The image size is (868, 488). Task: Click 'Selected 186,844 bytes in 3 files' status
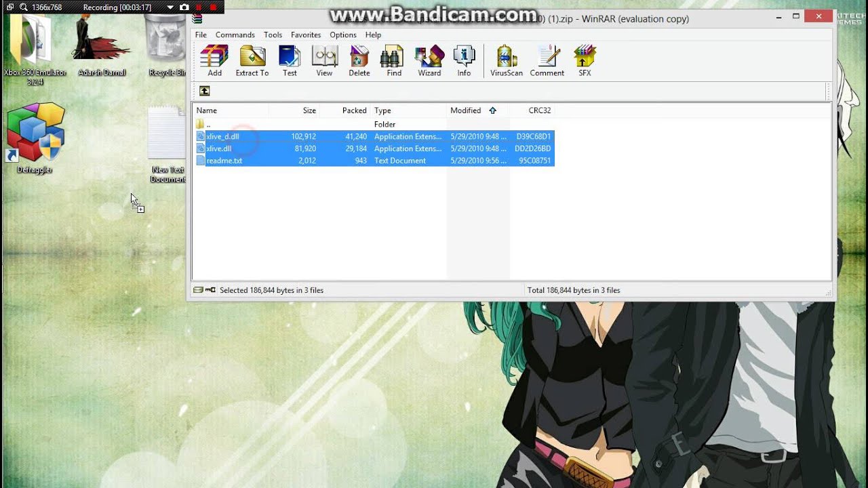click(x=271, y=290)
